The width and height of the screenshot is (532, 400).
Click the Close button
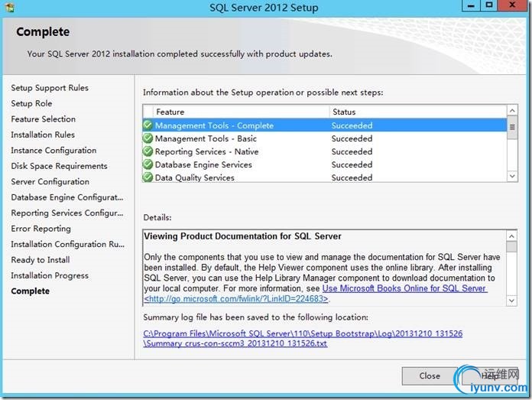tap(430, 376)
